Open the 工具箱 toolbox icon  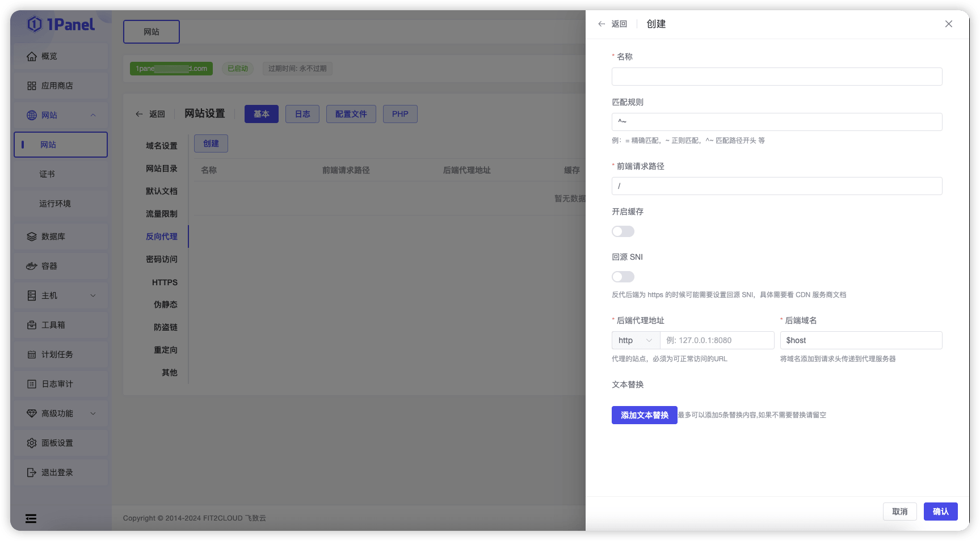pyautogui.click(x=32, y=324)
